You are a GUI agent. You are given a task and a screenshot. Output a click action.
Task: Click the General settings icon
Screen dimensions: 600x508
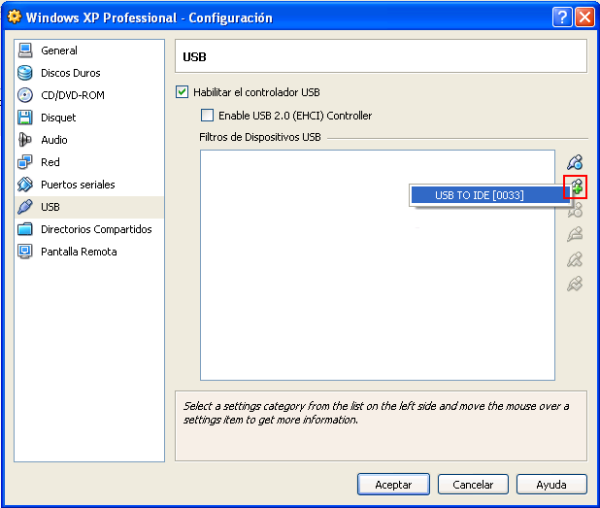pos(26,50)
